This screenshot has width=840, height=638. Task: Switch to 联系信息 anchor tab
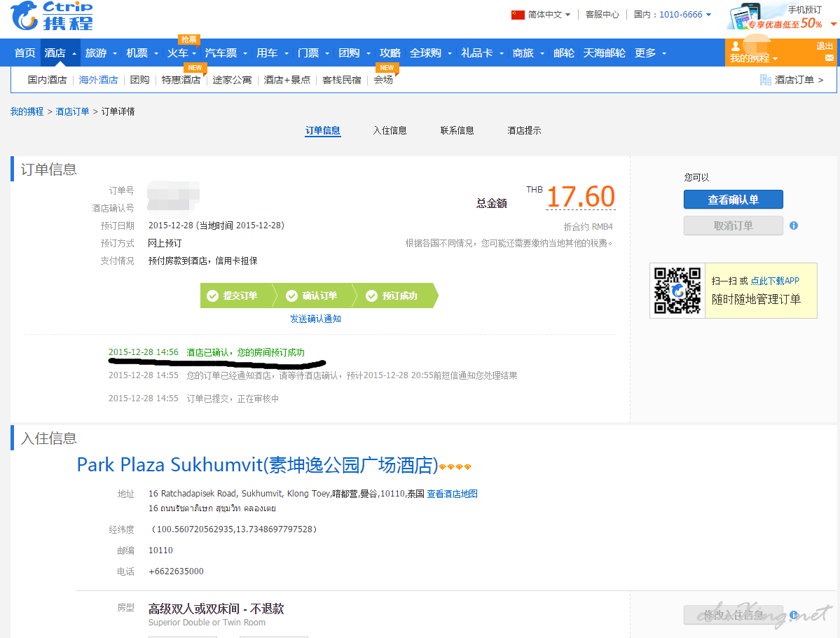click(457, 131)
